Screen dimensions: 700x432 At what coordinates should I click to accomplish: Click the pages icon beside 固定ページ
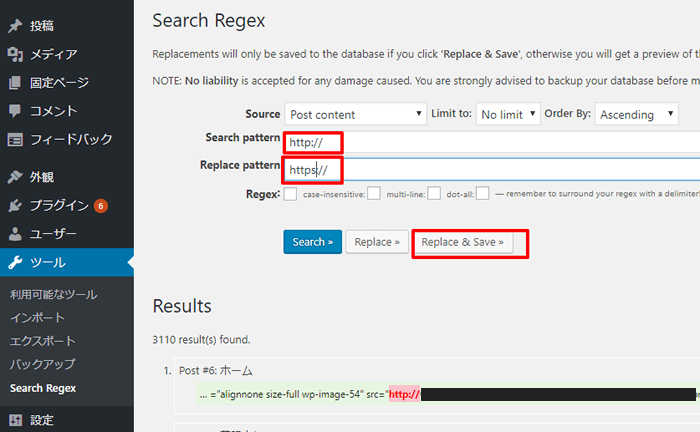click(15, 82)
